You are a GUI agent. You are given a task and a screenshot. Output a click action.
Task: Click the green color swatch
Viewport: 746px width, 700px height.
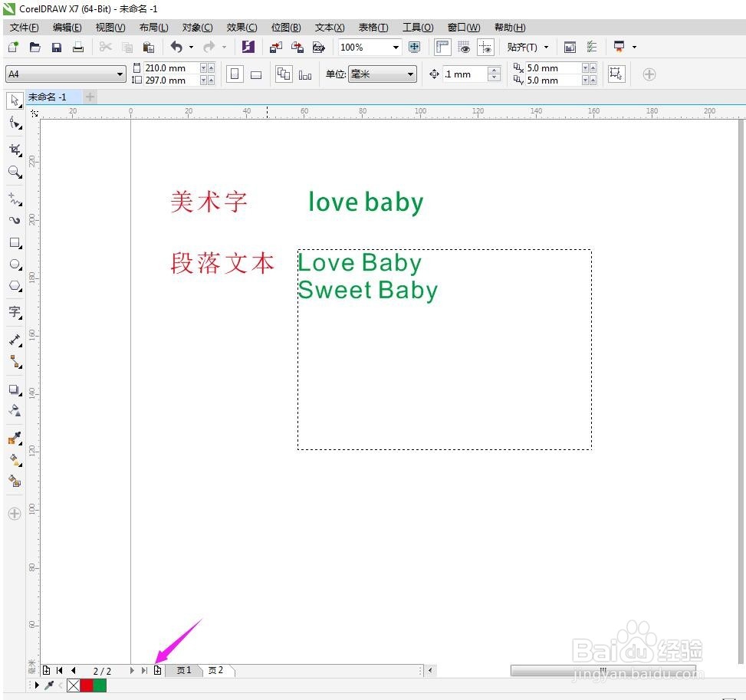100,685
